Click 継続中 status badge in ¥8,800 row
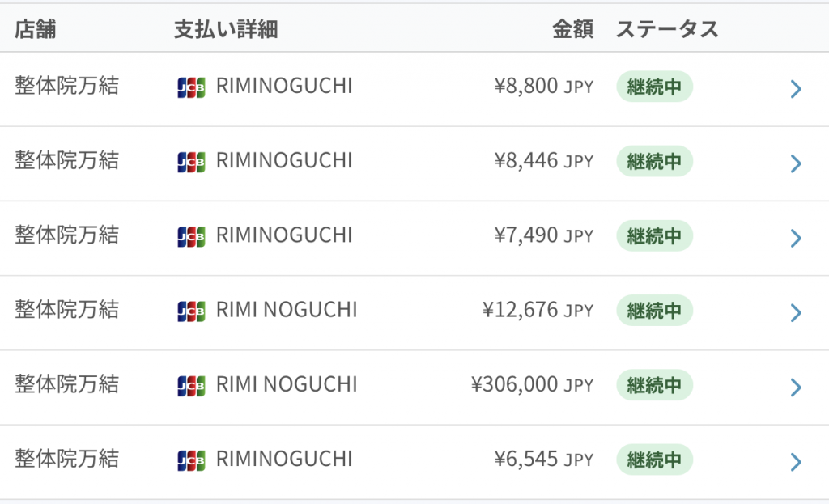This screenshot has width=829, height=504. [654, 87]
